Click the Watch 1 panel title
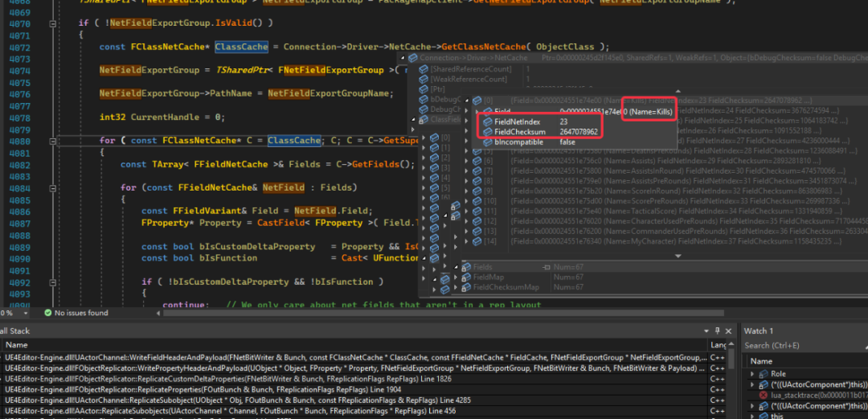 [x=758, y=331]
